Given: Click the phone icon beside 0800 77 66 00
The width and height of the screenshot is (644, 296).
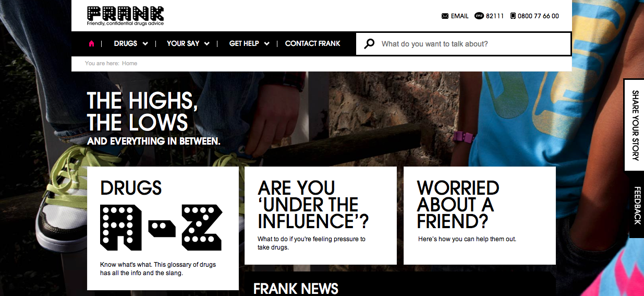Looking at the screenshot, I should point(513,16).
